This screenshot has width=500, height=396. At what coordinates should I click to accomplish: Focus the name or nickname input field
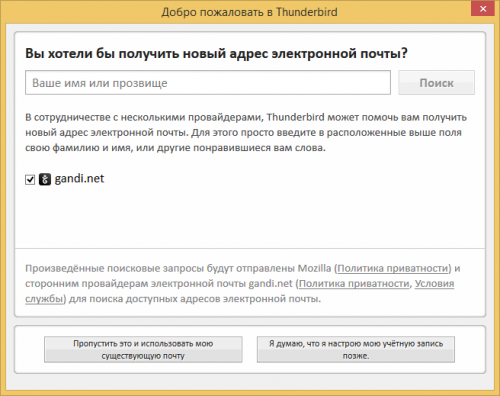(x=208, y=83)
